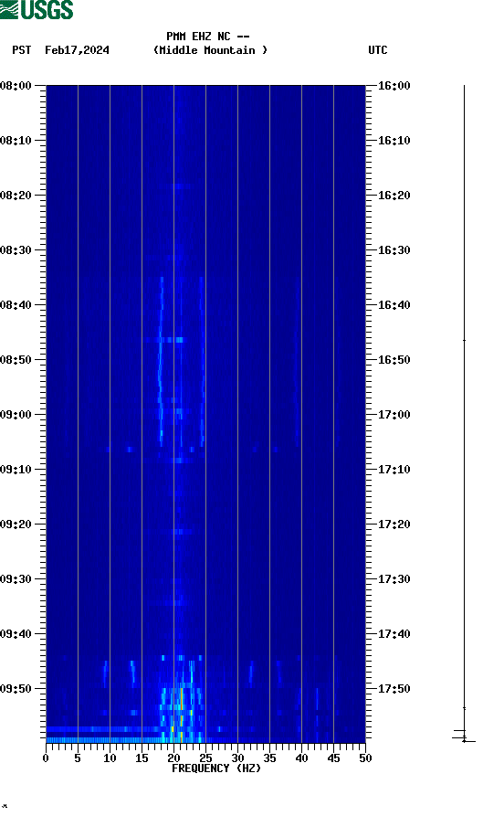Click the bright yellow energy peak near 20 Hz at bottom

[x=173, y=730]
